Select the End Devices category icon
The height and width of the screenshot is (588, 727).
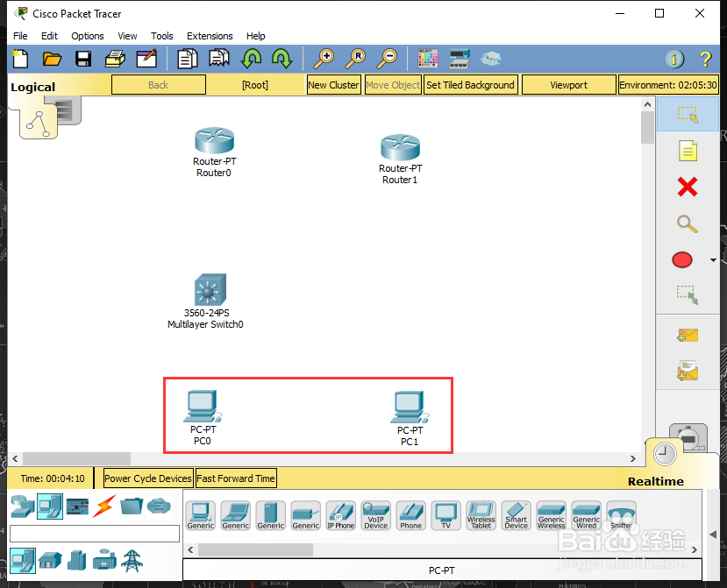click(x=50, y=507)
